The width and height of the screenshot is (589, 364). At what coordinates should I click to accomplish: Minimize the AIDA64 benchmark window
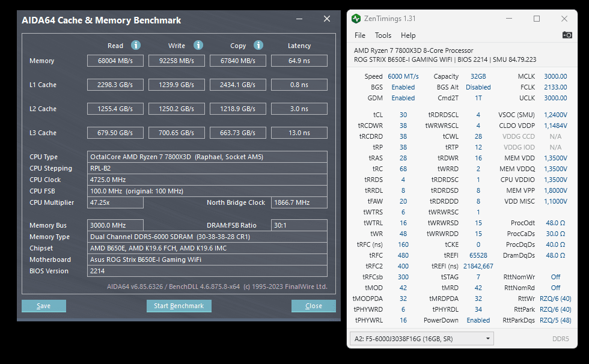[x=299, y=19]
